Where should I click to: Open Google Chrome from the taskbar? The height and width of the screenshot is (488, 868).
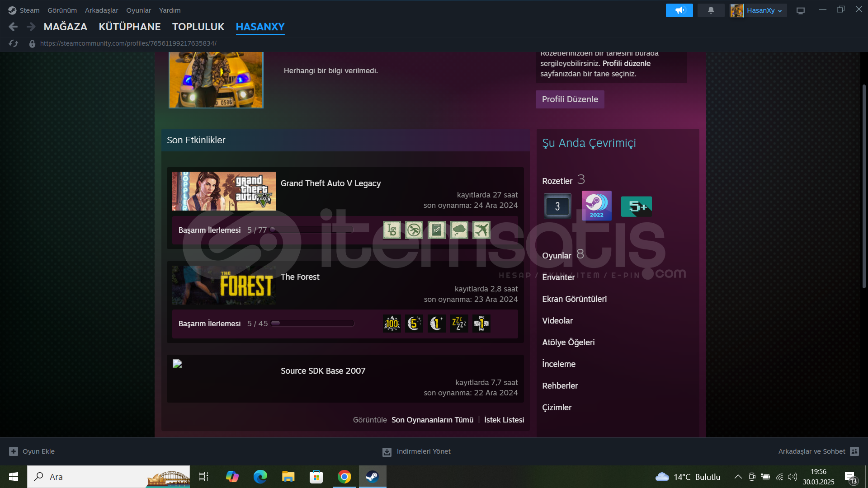(344, 477)
